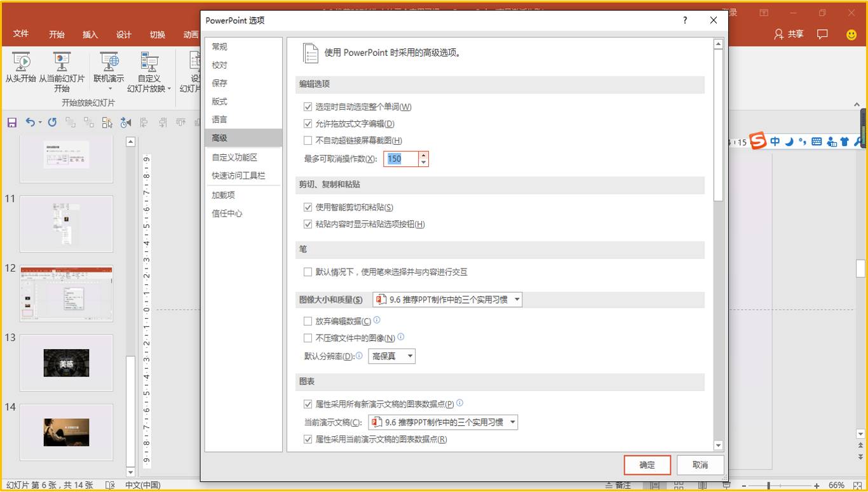Screen dimensions: 868x492
Task: Click the 从头开始 slideshow icon
Action: point(20,62)
